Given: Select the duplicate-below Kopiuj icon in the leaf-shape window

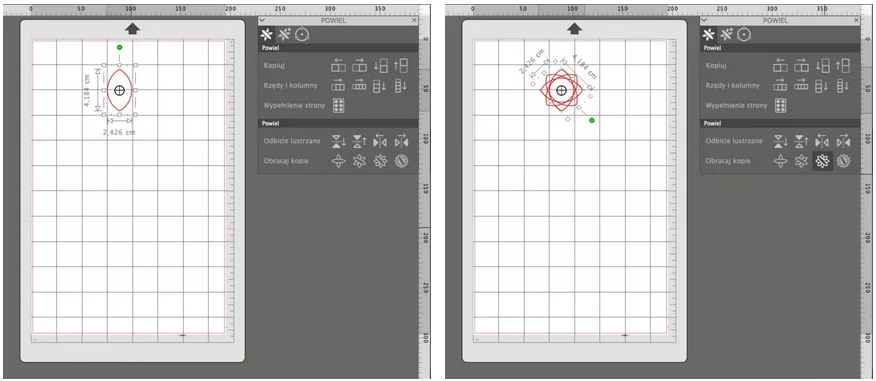Looking at the screenshot, I should coord(380,65).
